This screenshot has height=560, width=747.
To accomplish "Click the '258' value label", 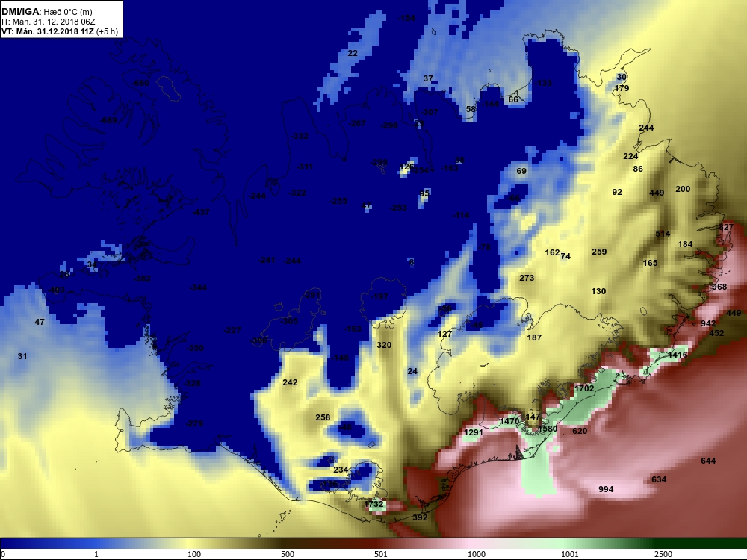I will (323, 417).
